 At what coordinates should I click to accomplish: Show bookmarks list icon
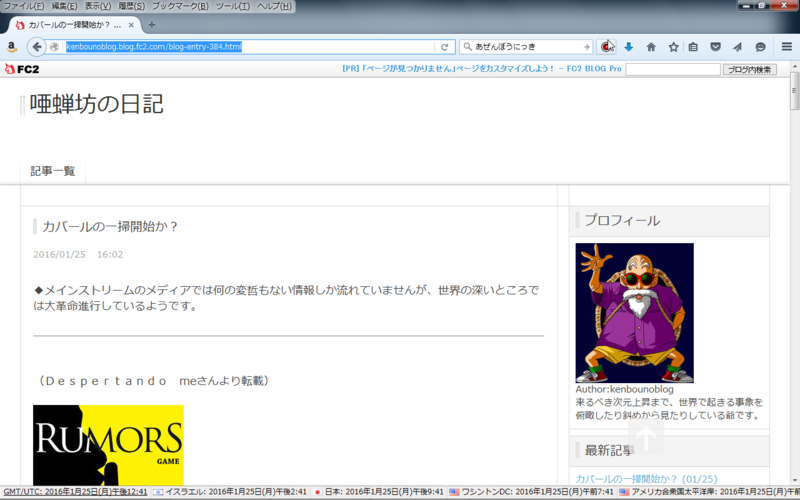693,47
